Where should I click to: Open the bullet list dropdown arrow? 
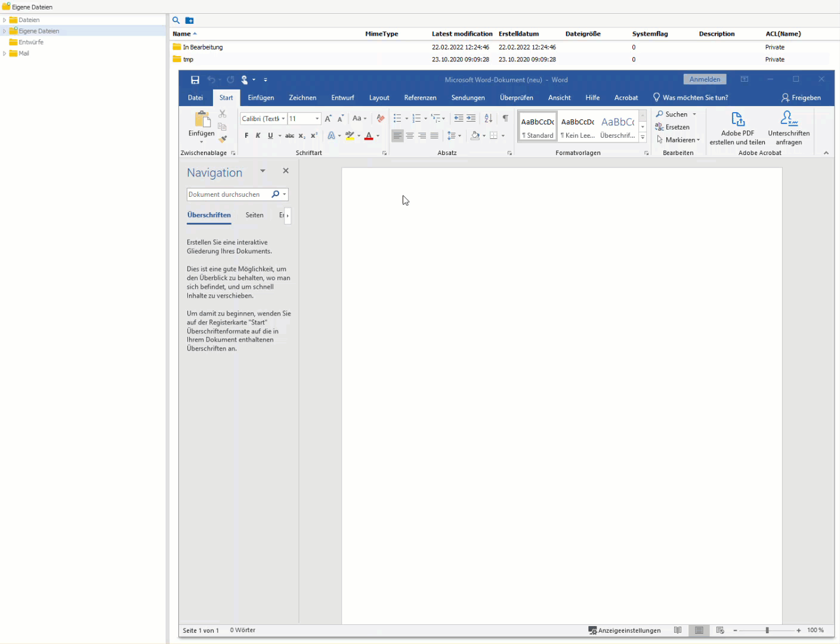(x=407, y=119)
